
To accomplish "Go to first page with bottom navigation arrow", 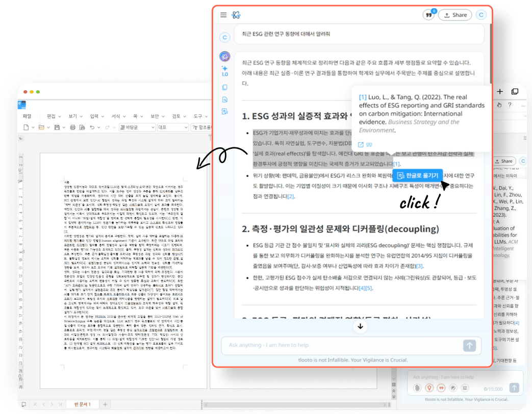I will click(35, 404).
